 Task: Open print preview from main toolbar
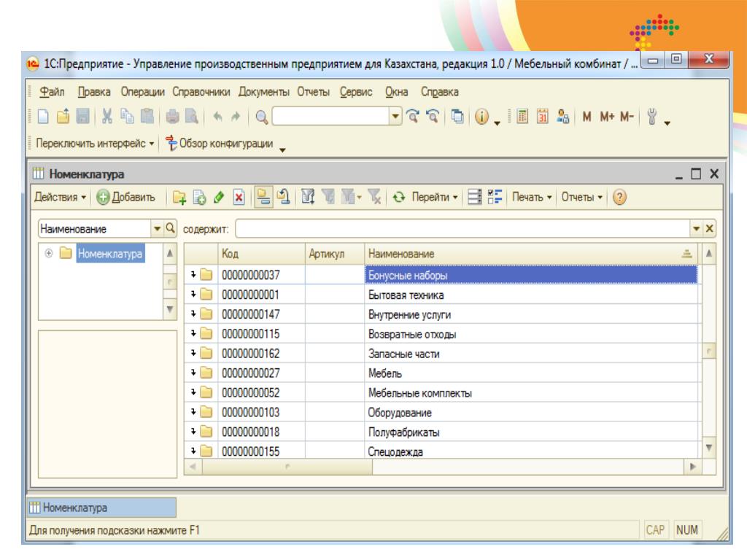[192, 116]
